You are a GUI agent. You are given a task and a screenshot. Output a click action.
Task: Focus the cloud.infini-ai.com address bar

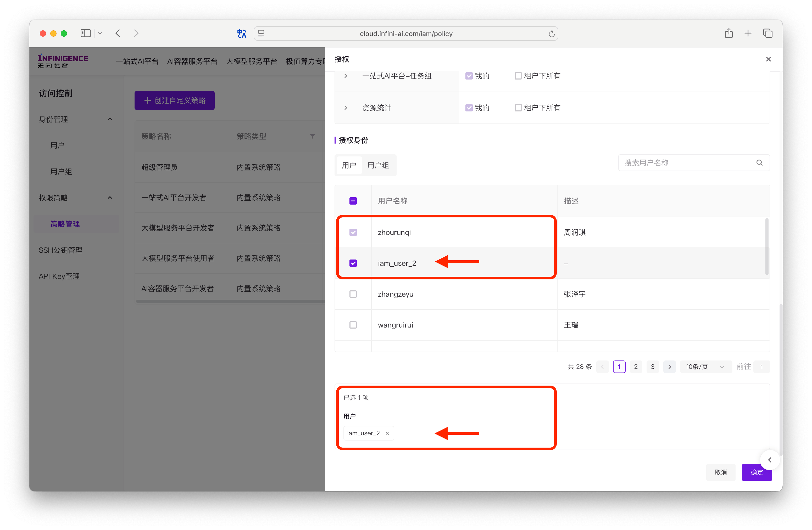[406, 33]
